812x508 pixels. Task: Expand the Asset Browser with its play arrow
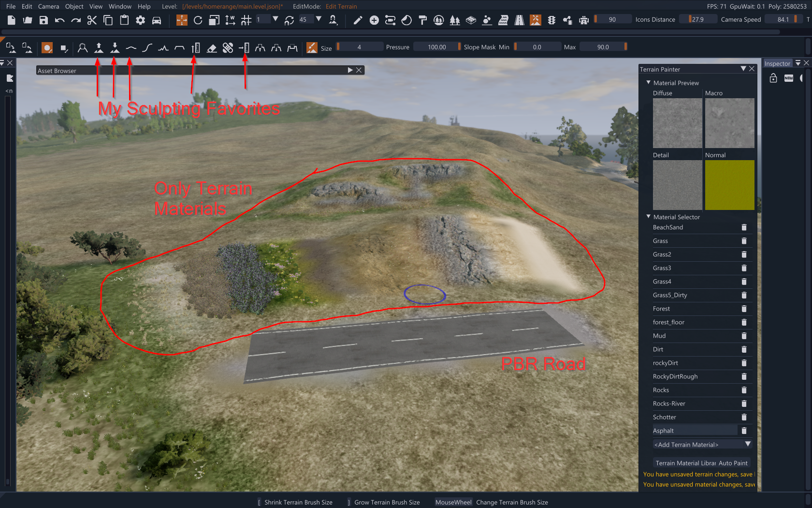click(350, 70)
